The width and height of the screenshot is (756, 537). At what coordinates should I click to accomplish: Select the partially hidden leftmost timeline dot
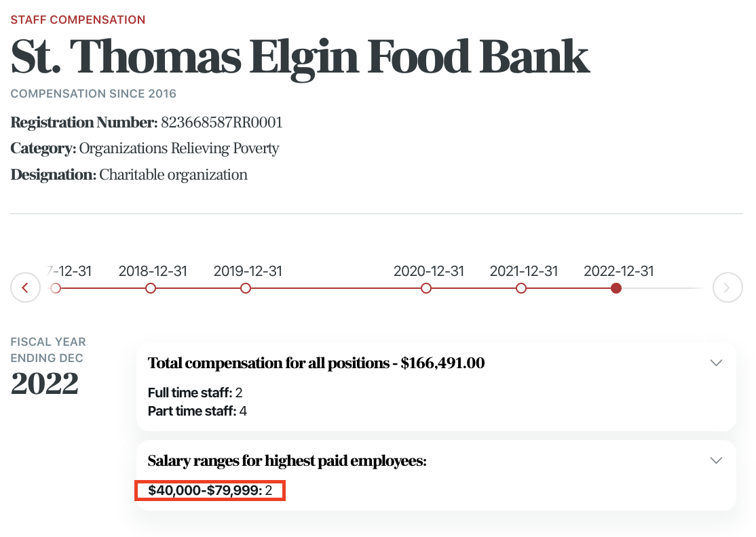(x=56, y=288)
